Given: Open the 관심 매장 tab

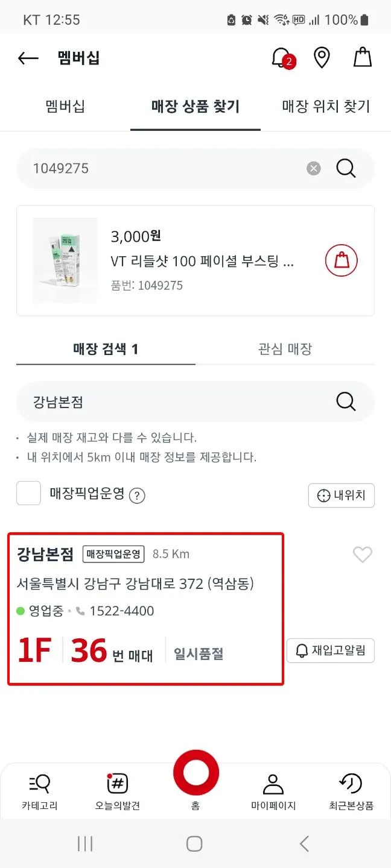Looking at the screenshot, I should click(x=284, y=348).
